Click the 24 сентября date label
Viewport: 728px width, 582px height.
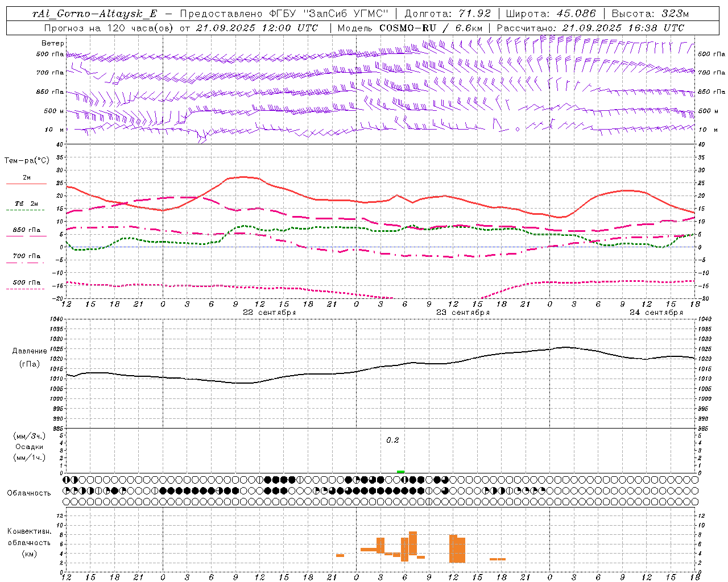tap(656, 313)
